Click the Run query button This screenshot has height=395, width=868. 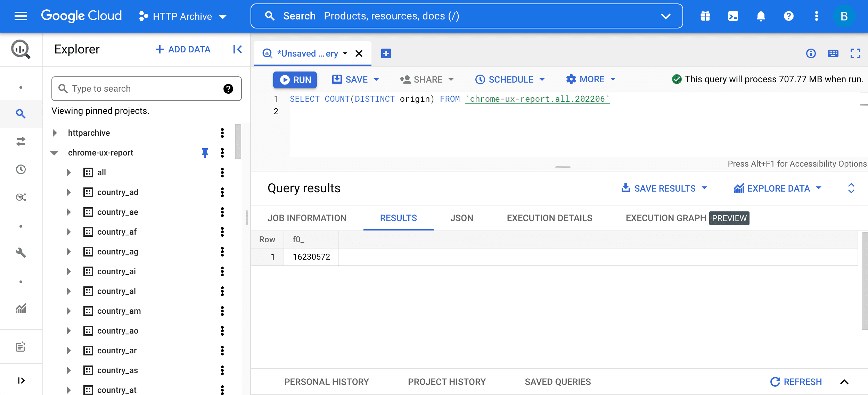(x=295, y=80)
